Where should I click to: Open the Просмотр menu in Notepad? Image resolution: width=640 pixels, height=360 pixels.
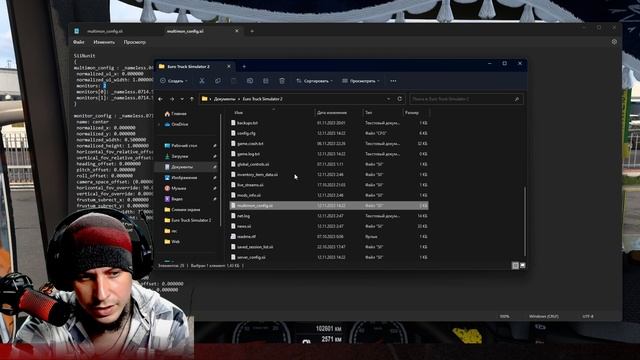point(135,42)
